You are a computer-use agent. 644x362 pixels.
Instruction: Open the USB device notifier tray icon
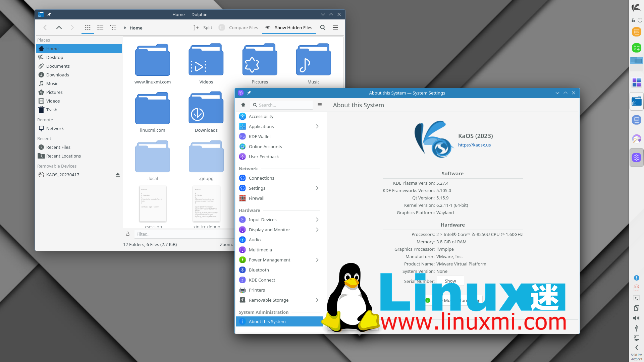pyautogui.click(x=636, y=328)
